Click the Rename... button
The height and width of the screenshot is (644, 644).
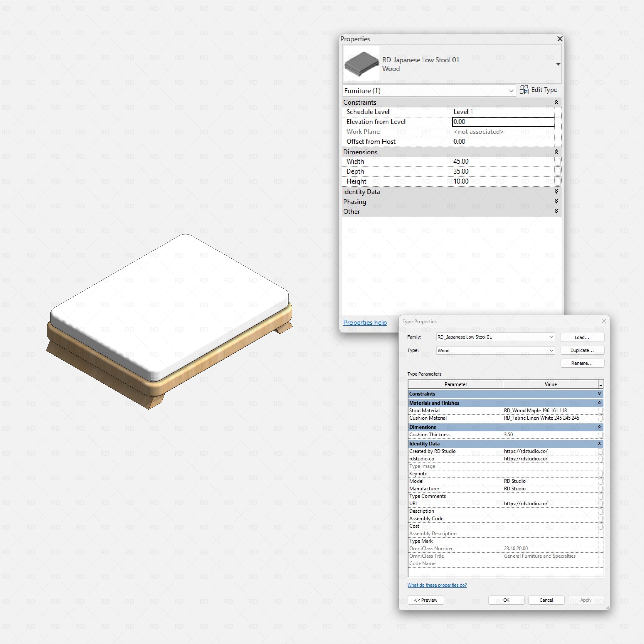(582, 363)
